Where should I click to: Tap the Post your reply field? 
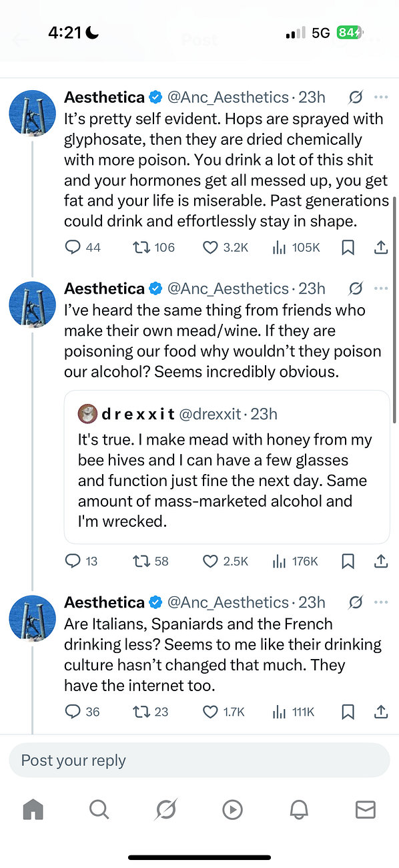pyautogui.click(x=199, y=760)
